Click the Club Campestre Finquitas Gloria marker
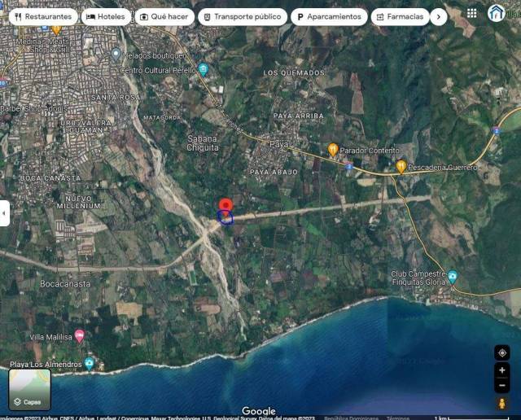The height and width of the screenshot is (420, 521). click(x=453, y=277)
